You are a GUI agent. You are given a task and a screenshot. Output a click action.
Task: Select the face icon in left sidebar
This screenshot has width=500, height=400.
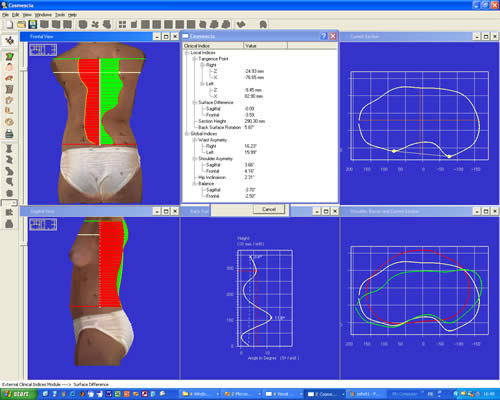click(x=9, y=67)
